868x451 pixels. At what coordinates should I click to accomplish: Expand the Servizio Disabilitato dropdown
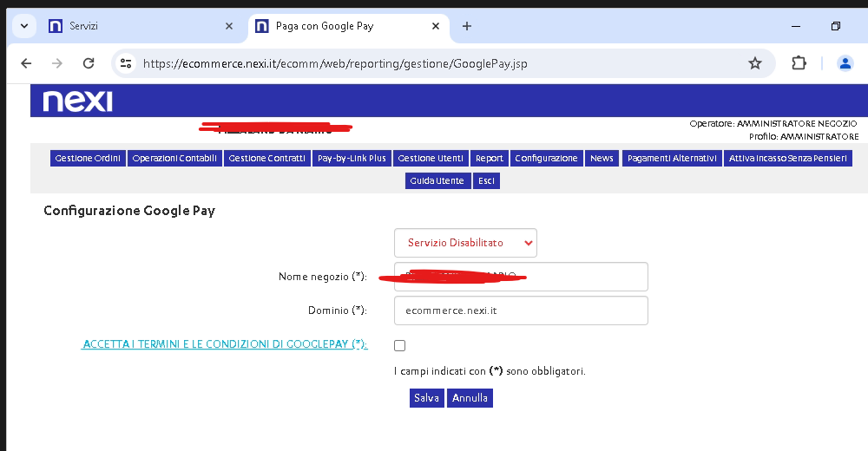[x=465, y=243]
